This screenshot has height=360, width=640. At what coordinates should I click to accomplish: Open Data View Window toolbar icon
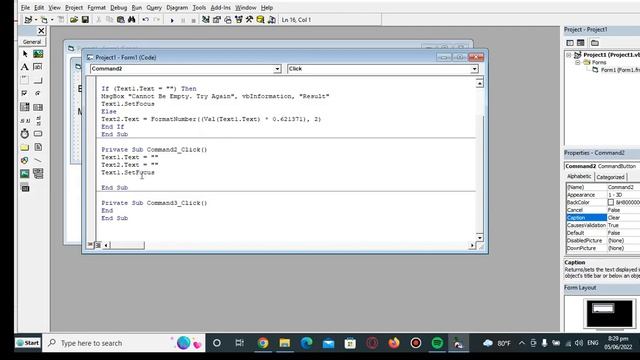click(260, 20)
